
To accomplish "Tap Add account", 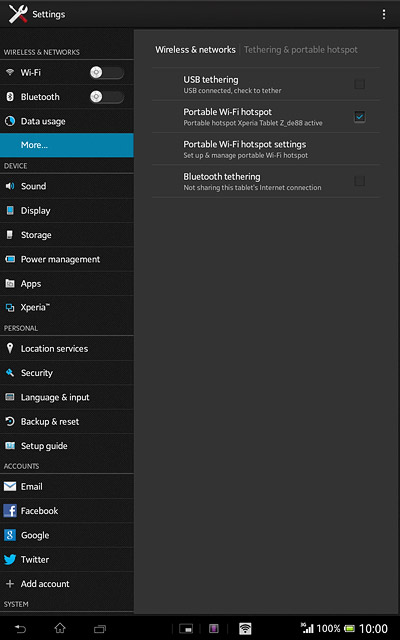I will [x=67, y=584].
